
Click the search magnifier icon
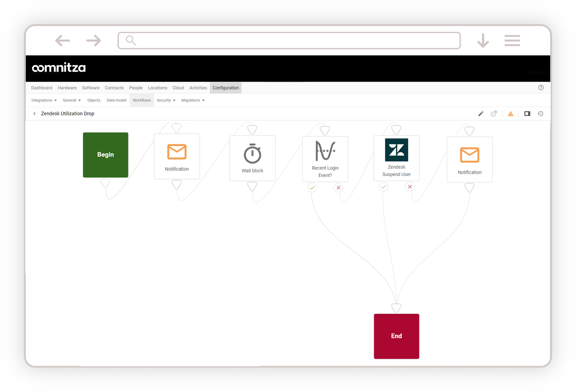[x=131, y=40]
